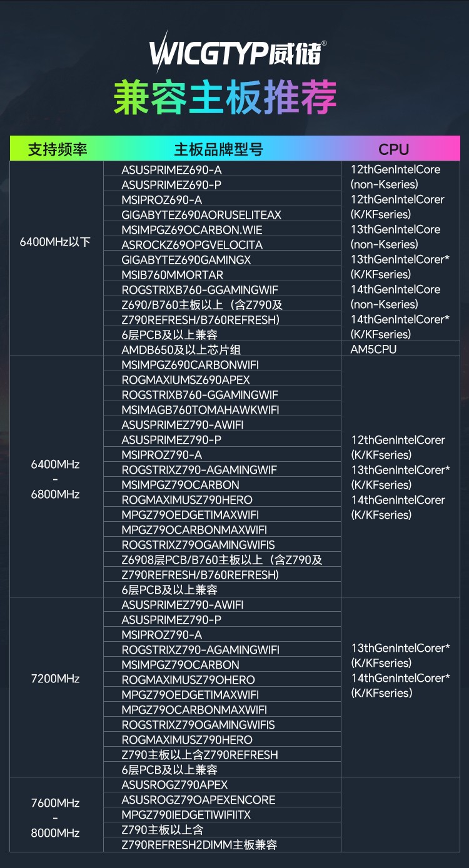
Task: Click the ASUSROGZ790APEX row
Action: (222, 784)
